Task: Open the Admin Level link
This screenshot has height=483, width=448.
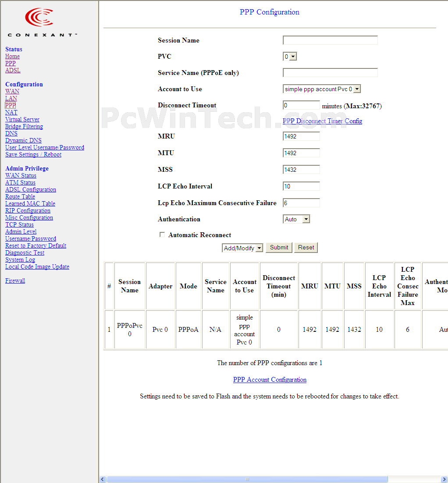Action: pos(21,232)
